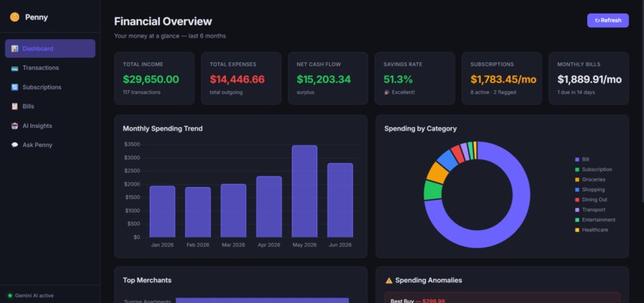Screen dimensions: 644x303
Task: Click the green Subscription donut segment
Action: click(x=433, y=190)
